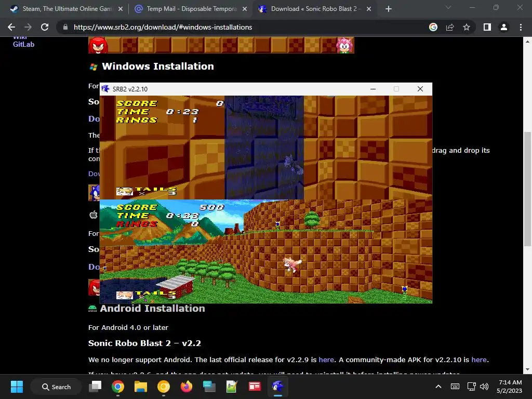Click the top-screen Tails lives icon
Viewport: 532px width, 399px height.
point(124,191)
